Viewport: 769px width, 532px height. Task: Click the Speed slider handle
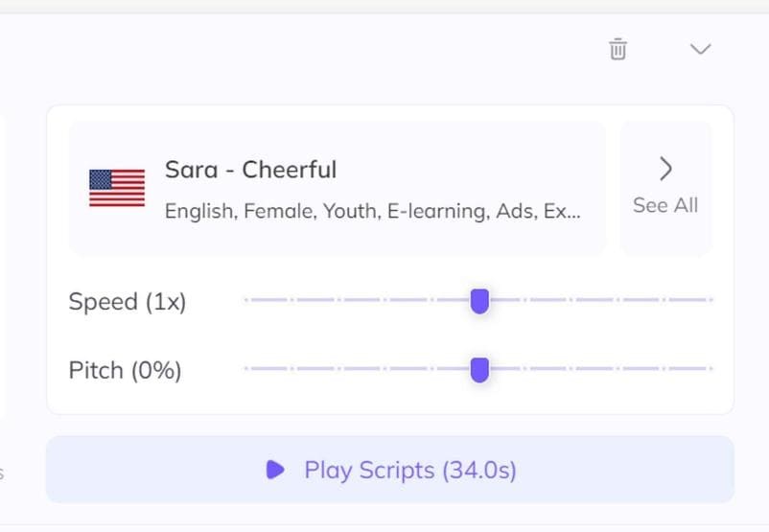(479, 301)
